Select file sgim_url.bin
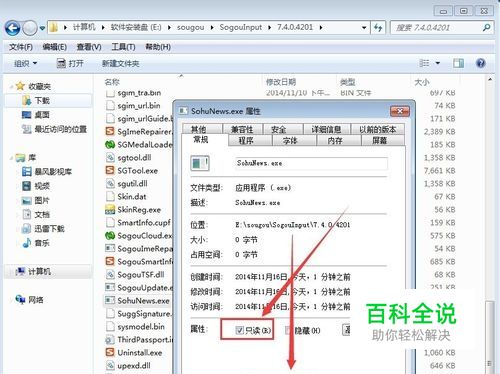This screenshot has height=374, width=500. pyautogui.click(x=139, y=106)
